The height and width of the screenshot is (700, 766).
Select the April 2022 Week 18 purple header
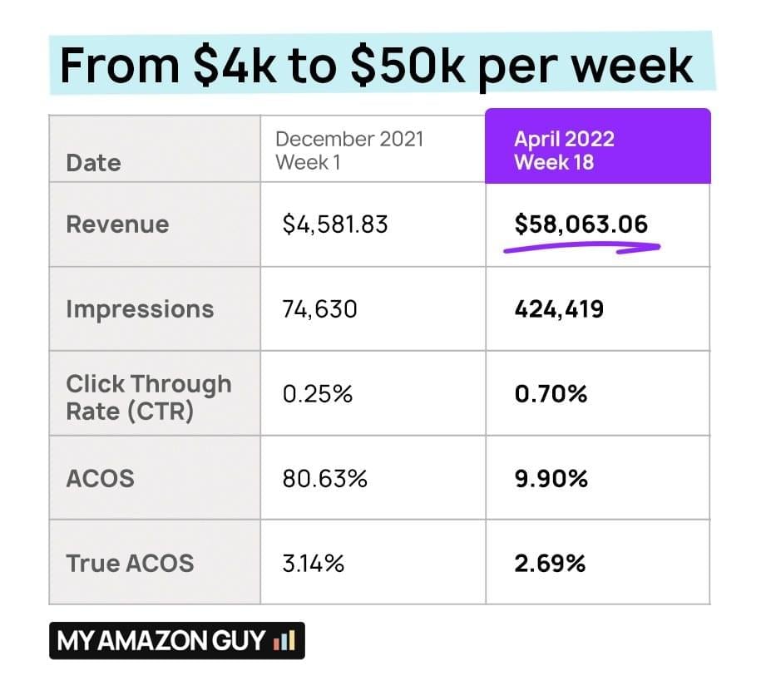(x=597, y=150)
